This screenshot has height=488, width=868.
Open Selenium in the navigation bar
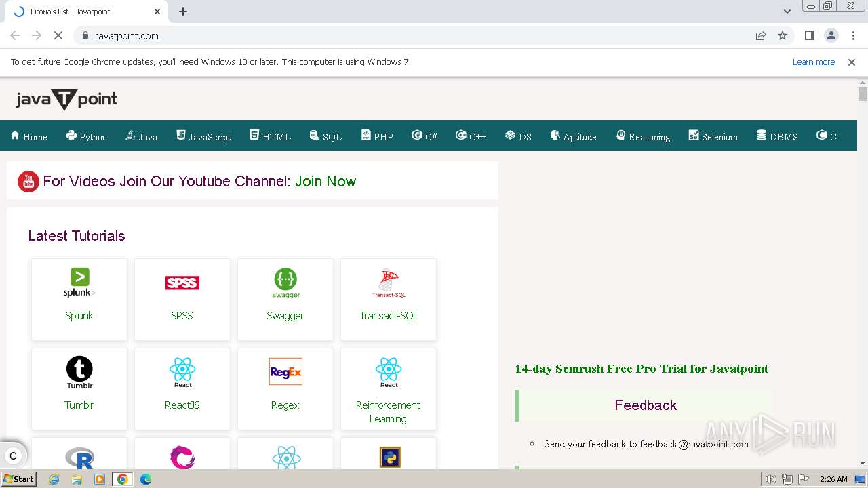pyautogui.click(x=713, y=136)
